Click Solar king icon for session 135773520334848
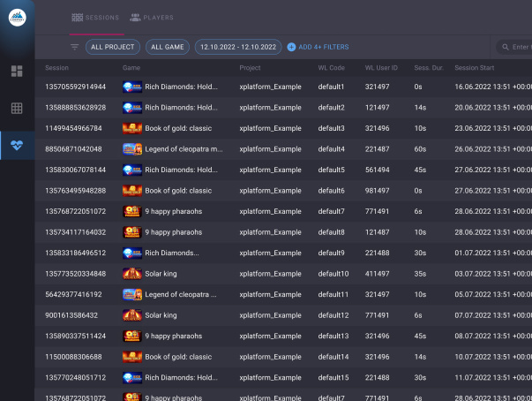The height and width of the screenshot is (401, 532). 131,274
